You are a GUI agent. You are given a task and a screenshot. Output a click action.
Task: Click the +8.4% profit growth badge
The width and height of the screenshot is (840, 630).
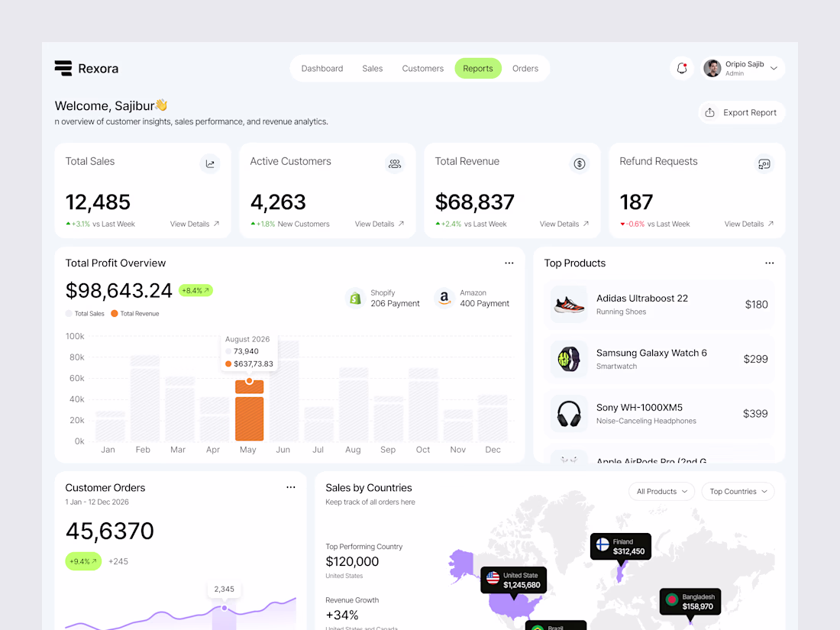point(195,290)
